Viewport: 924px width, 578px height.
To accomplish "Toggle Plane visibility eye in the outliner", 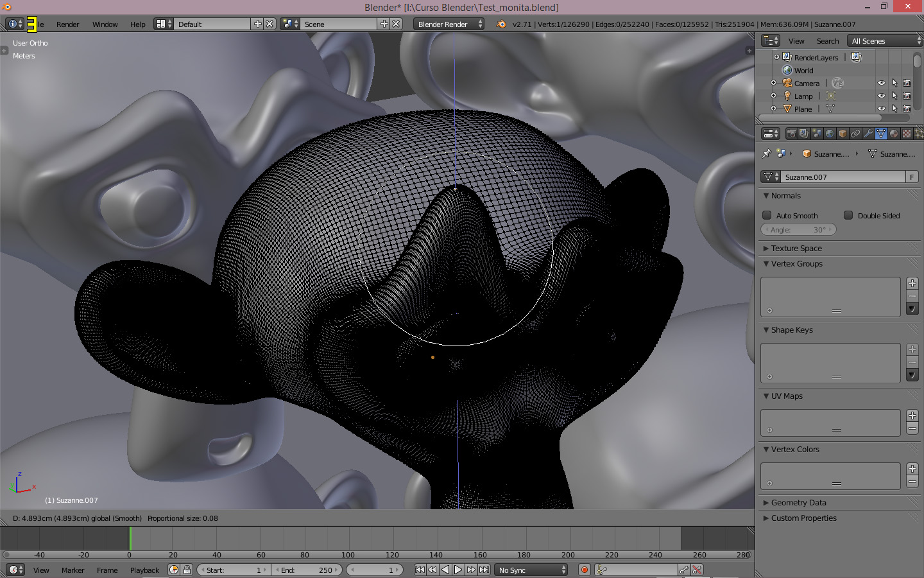I will point(882,109).
